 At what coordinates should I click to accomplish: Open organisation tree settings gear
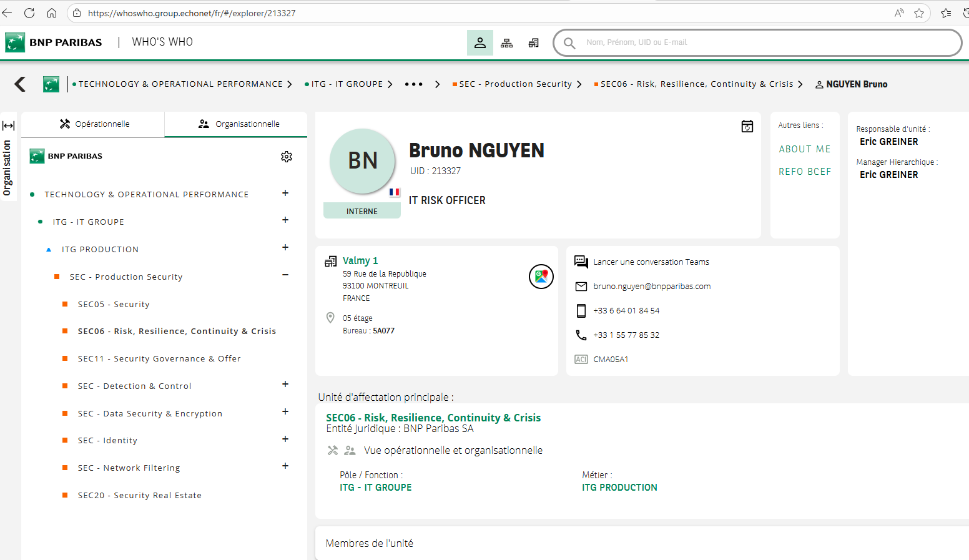287,157
